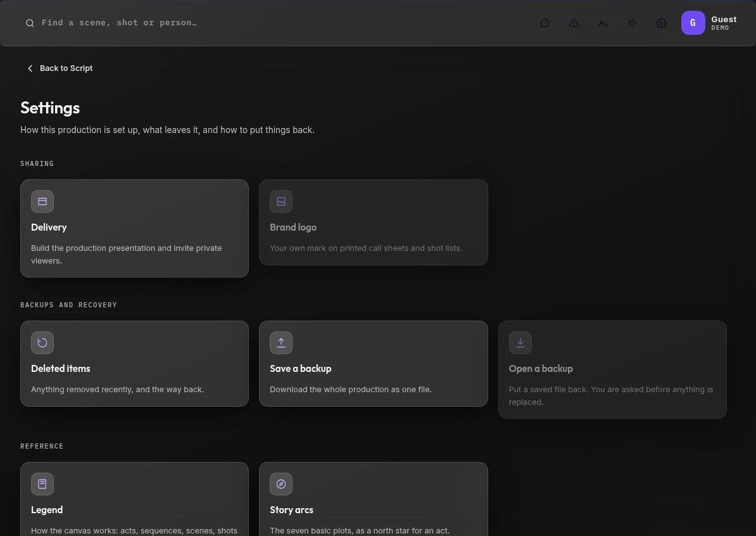This screenshot has width=756, height=536.
Task: Click the Delivery card icon
Action: pyautogui.click(x=42, y=201)
